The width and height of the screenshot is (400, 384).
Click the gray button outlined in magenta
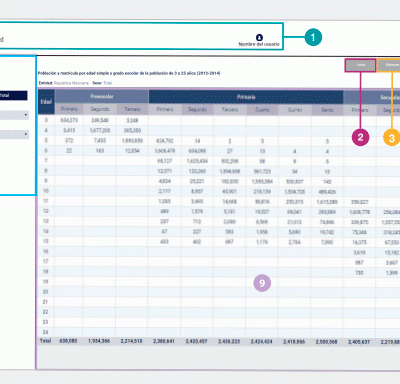pyautogui.click(x=361, y=65)
